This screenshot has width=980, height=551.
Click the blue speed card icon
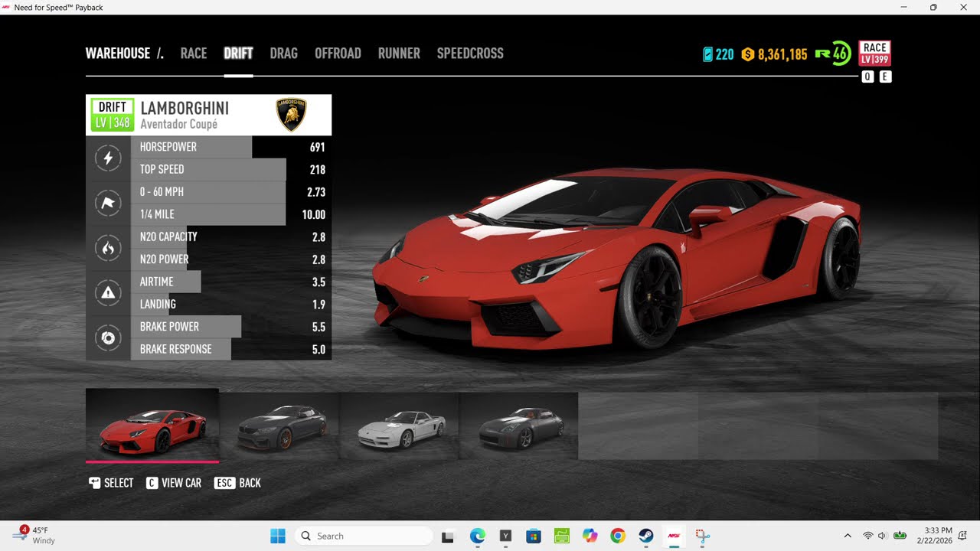tap(707, 54)
